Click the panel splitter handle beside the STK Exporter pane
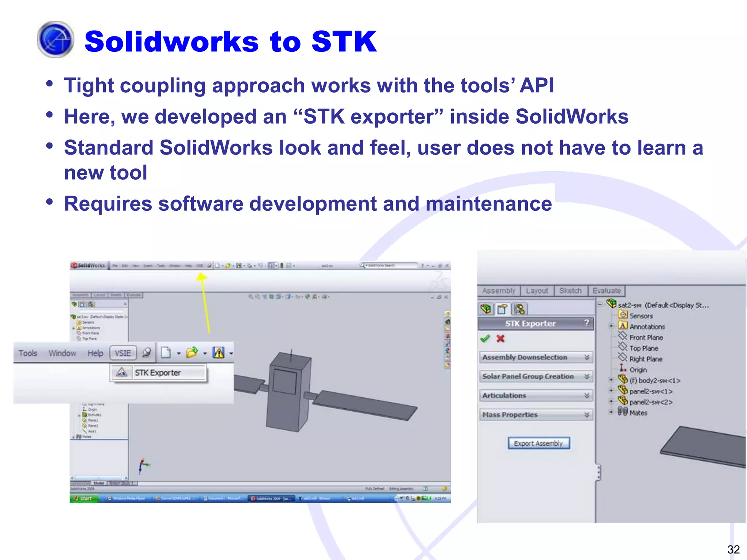747x560 pixels. tap(598, 472)
